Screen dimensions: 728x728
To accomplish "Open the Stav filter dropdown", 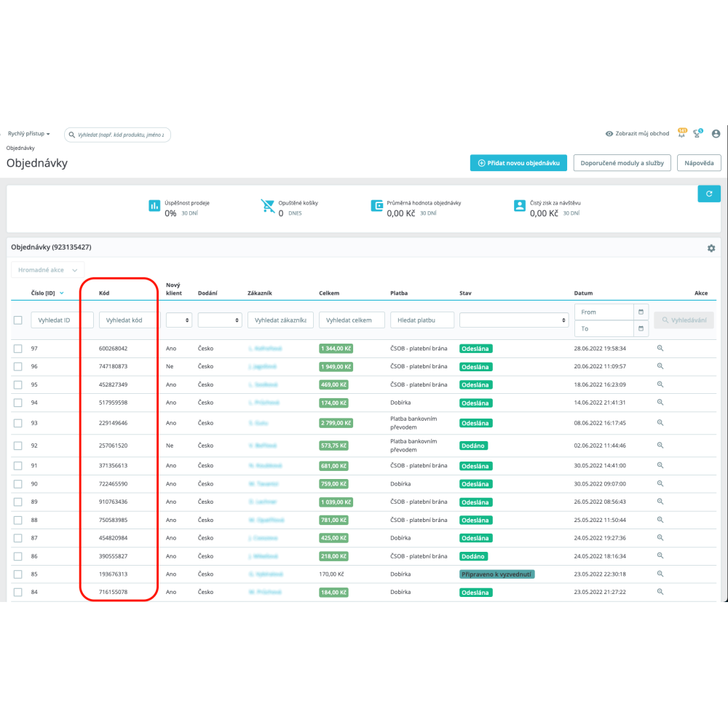I will coord(514,320).
